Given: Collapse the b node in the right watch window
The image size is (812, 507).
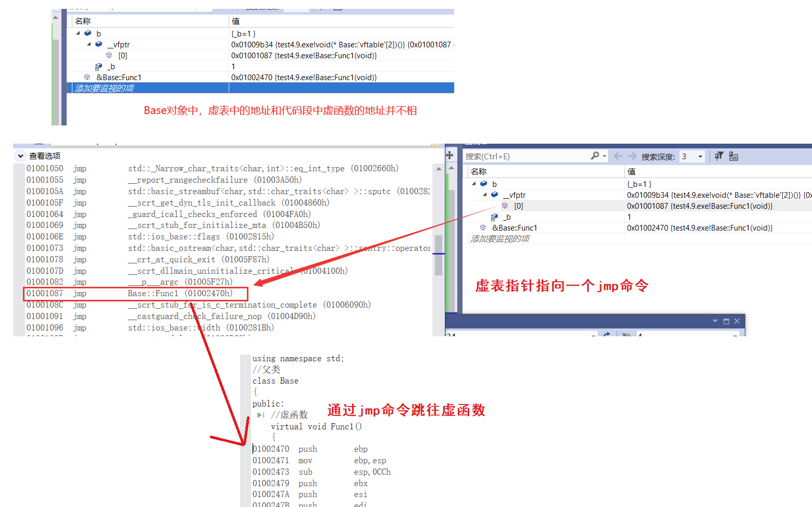Looking at the screenshot, I should pyautogui.click(x=474, y=184).
